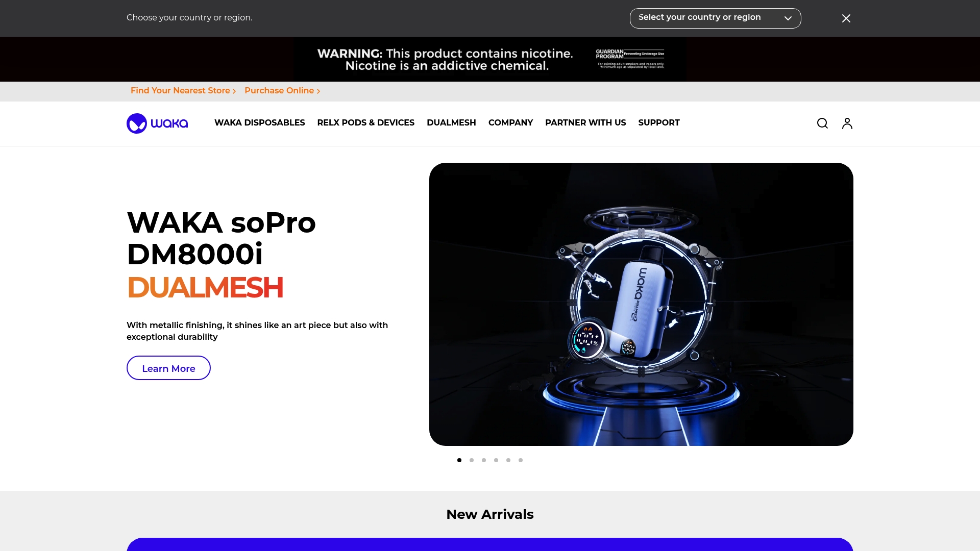980x551 pixels.
Task: Select the third carousel dot
Action: click(x=484, y=460)
